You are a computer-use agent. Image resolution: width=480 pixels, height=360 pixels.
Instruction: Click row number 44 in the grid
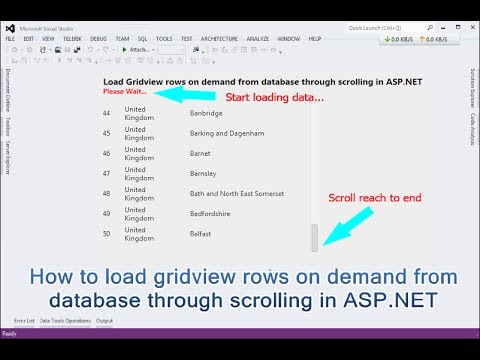coord(106,113)
